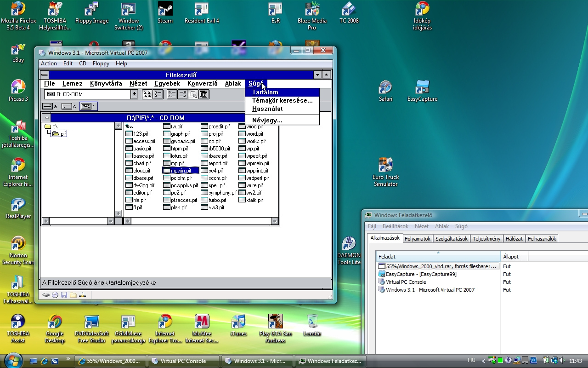Switch to hard drive c
The width and height of the screenshot is (588, 368).
pos(69,106)
